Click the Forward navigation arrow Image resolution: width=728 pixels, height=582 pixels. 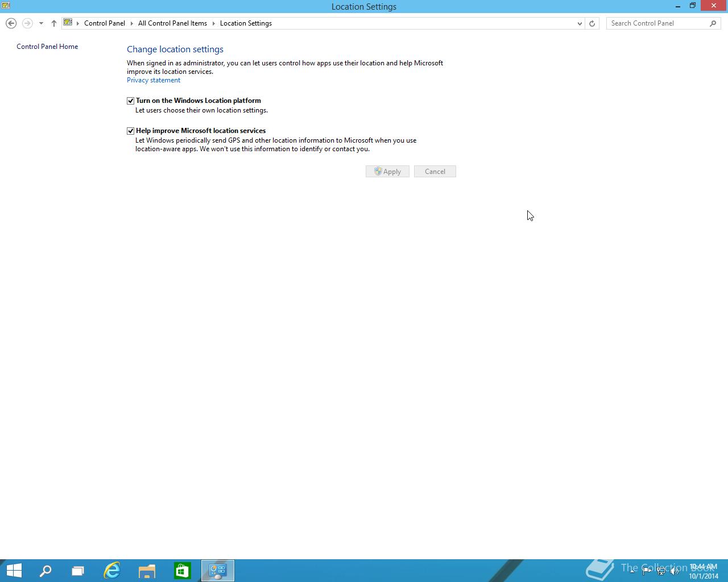(27, 23)
